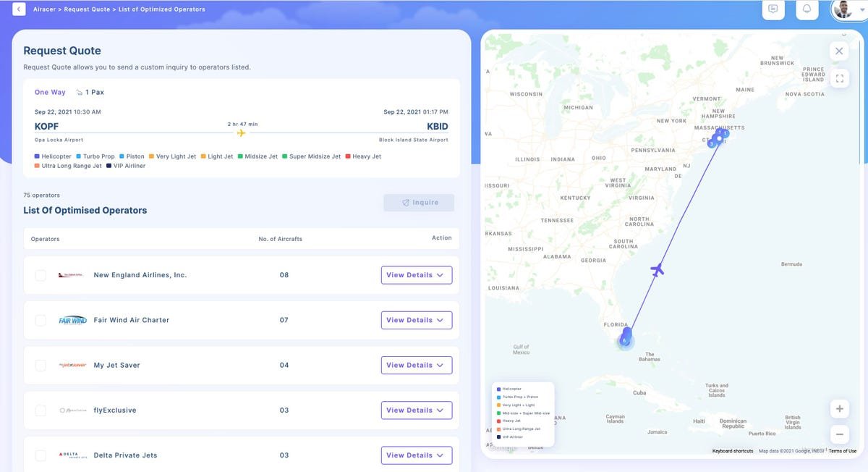The height and width of the screenshot is (472, 868).
Task: Open the user profile avatar
Action: pos(843,9)
